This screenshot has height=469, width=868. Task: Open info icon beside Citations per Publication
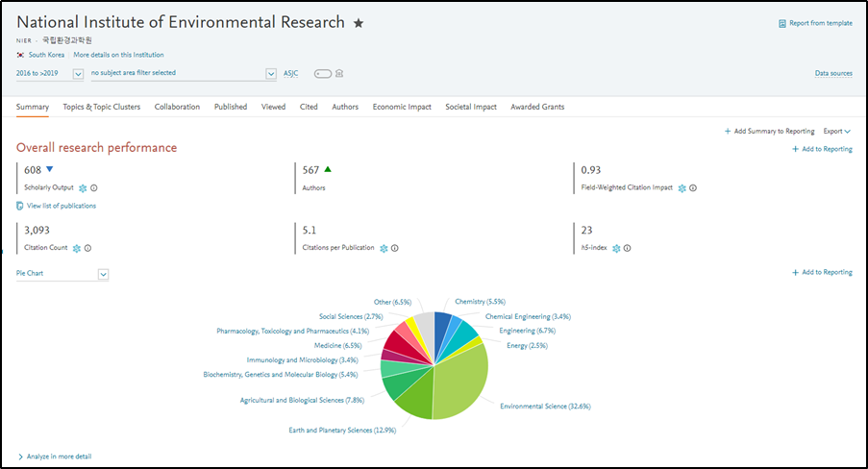coord(395,249)
